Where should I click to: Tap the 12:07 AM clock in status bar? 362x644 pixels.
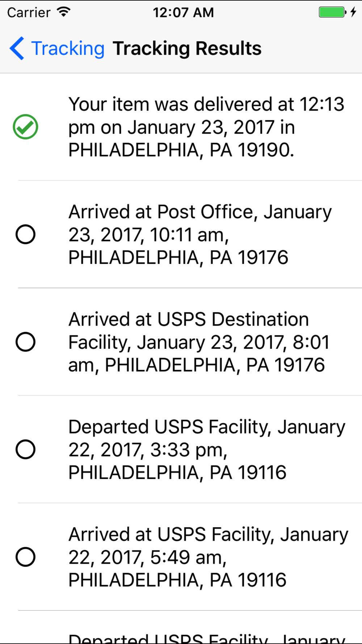tap(183, 13)
